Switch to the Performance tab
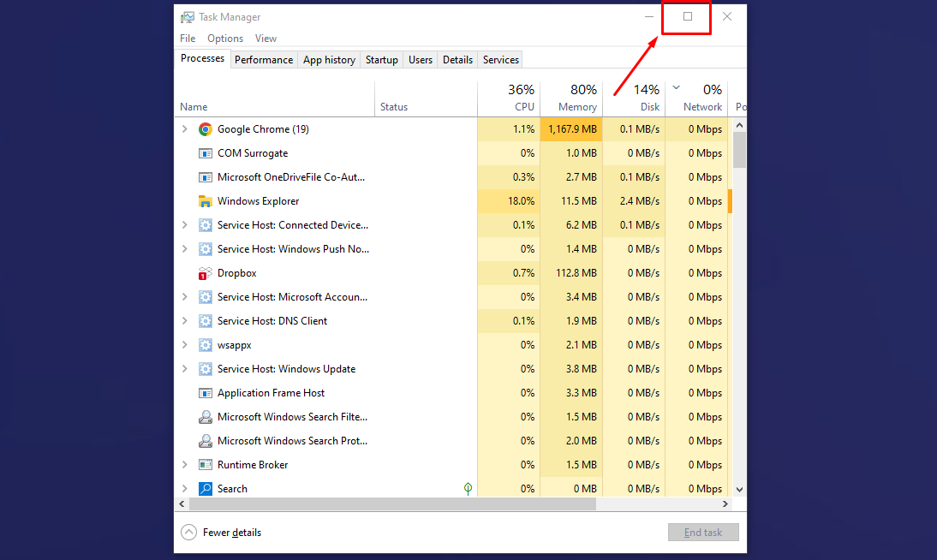 (x=264, y=60)
